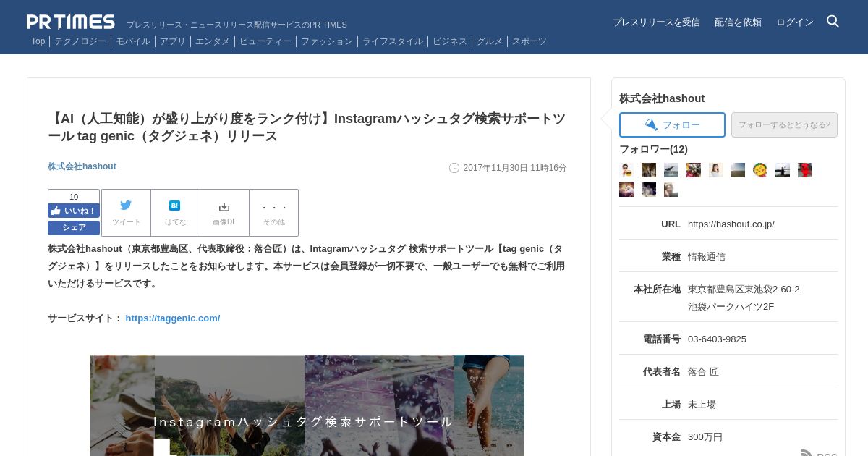Click the third avatar in second follower row
The height and width of the screenshot is (456, 868).
tap(671, 190)
